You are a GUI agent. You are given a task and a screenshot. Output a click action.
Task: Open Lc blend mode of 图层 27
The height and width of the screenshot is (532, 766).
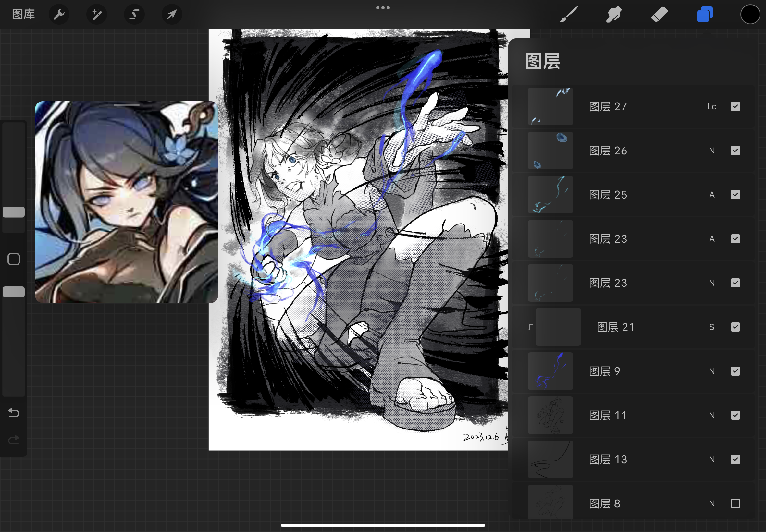click(712, 107)
